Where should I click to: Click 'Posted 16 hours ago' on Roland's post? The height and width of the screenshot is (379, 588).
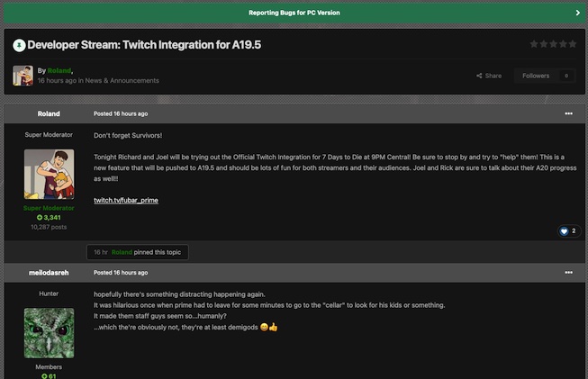click(x=121, y=113)
